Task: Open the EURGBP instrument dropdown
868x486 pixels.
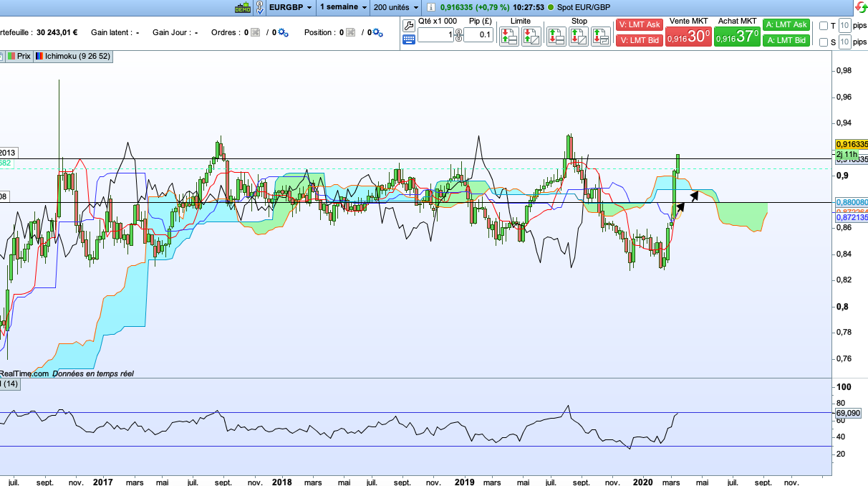Action: [x=290, y=7]
